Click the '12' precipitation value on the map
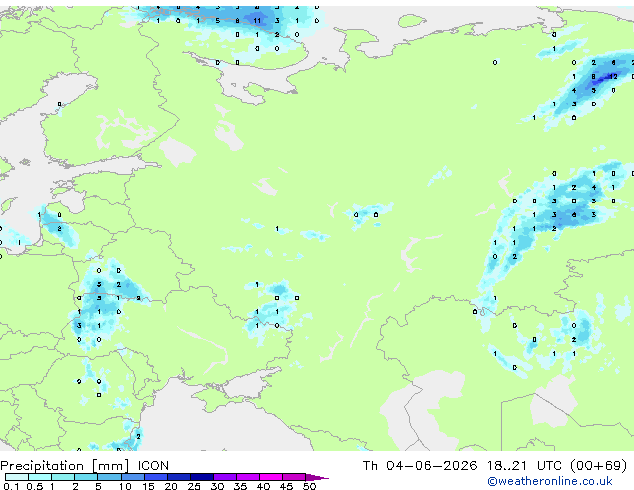The height and width of the screenshot is (490, 634). [x=613, y=76]
